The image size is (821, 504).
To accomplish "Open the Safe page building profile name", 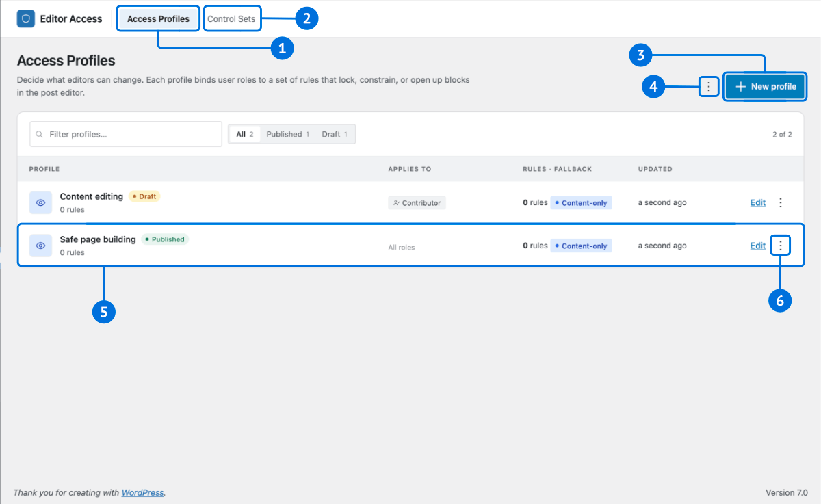I will [x=98, y=239].
